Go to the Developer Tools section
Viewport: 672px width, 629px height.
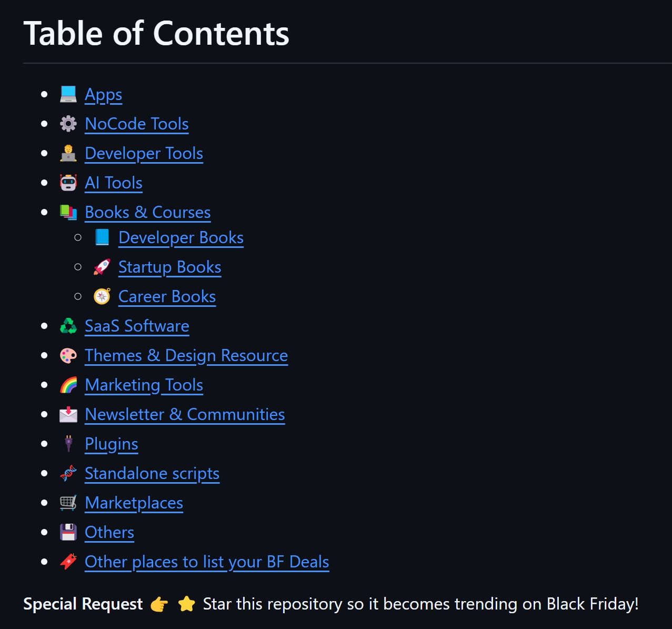(x=144, y=154)
